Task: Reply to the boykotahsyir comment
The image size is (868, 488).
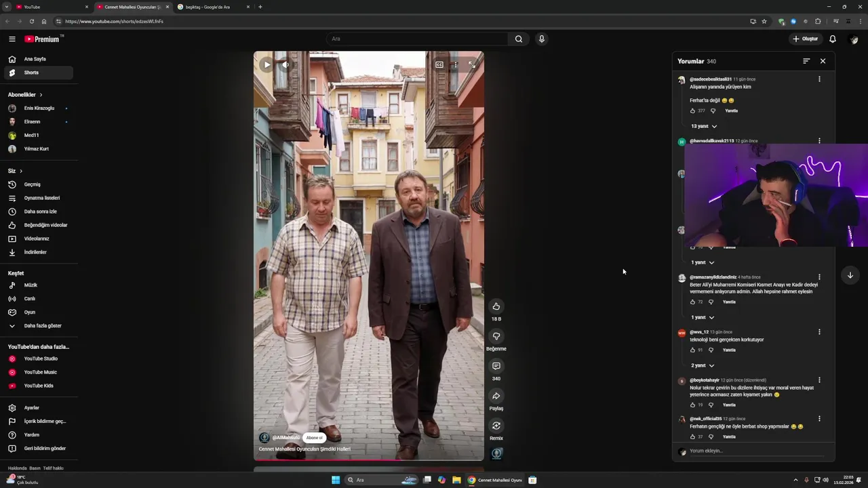Action: coord(729,405)
